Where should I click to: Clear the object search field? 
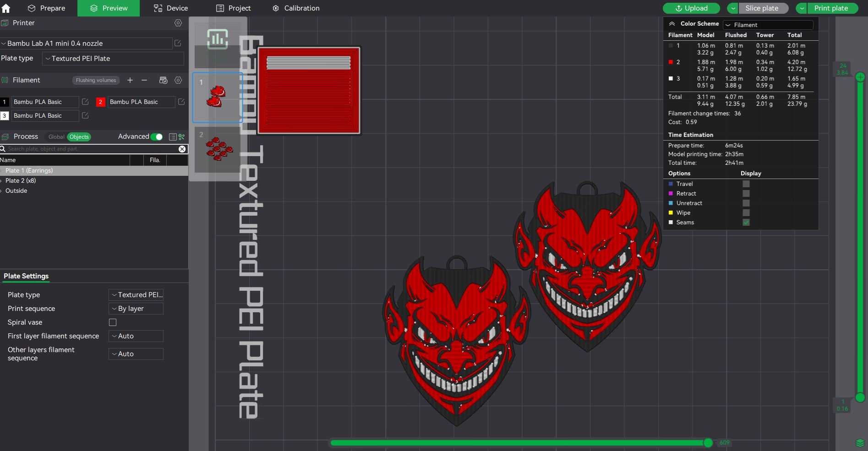pos(182,149)
